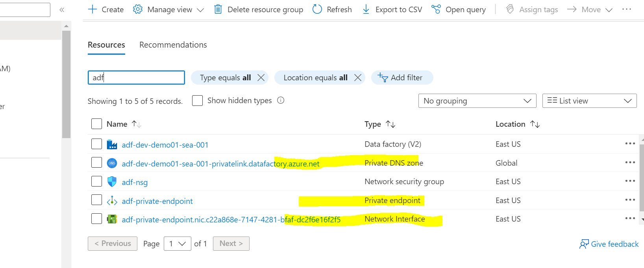Check the adf-nsg row checkbox
The width and height of the screenshot is (644, 268).
click(x=96, y=181)
